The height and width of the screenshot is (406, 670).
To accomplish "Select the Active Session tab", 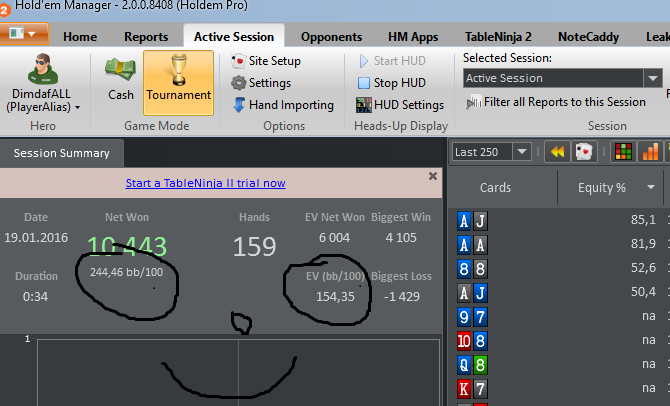I will (x=234, y=37).
